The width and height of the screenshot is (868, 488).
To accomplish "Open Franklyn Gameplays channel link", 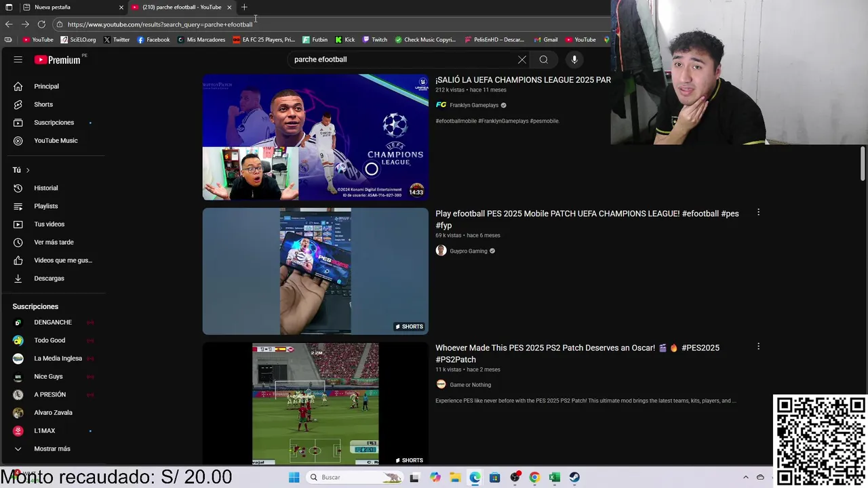I will tap(474, 105).
